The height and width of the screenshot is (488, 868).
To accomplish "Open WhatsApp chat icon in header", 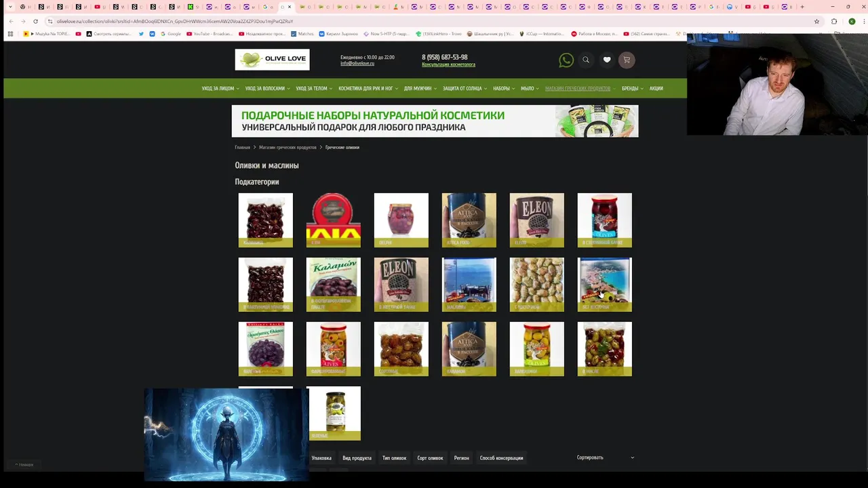I will [x=566, y=60].
